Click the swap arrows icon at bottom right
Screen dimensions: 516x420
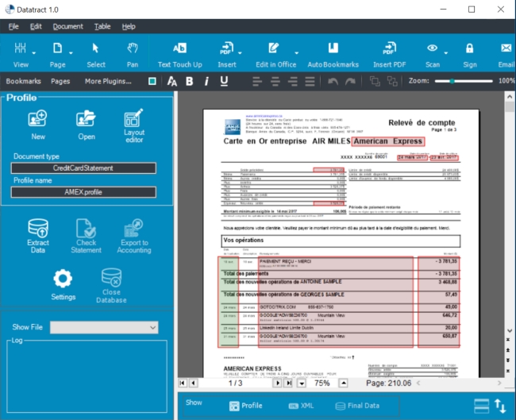tap(500, 406)
